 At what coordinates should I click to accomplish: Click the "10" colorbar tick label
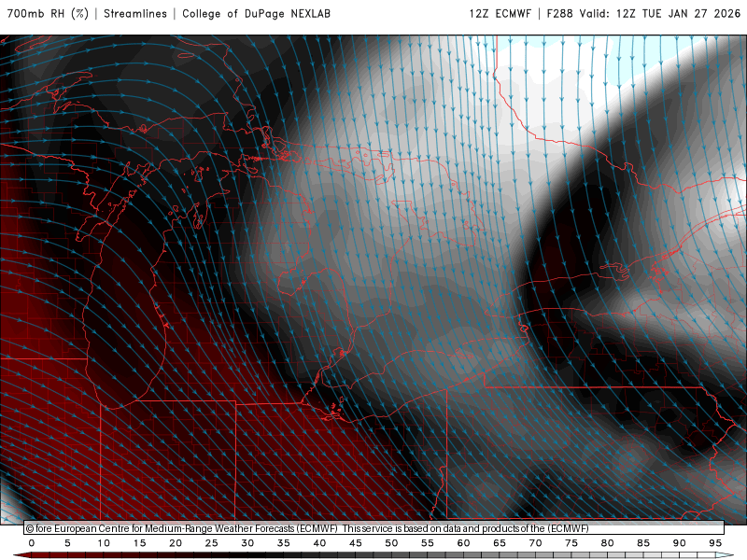point(104,543)
